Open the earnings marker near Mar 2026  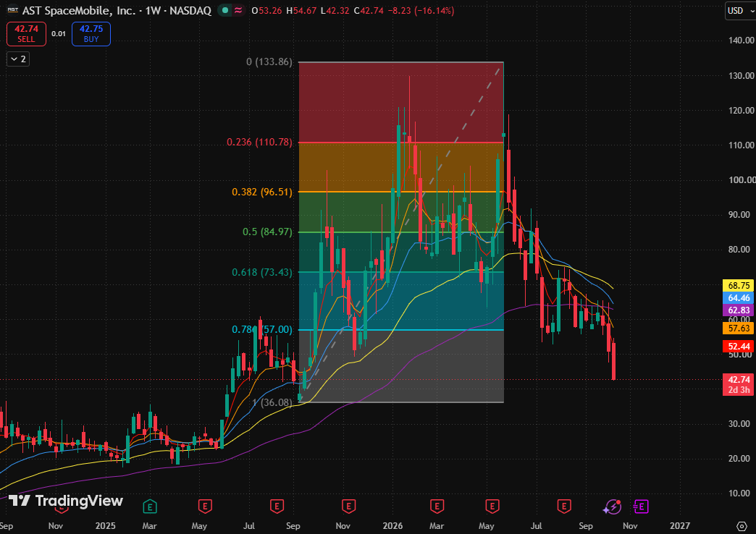(437, 507)
